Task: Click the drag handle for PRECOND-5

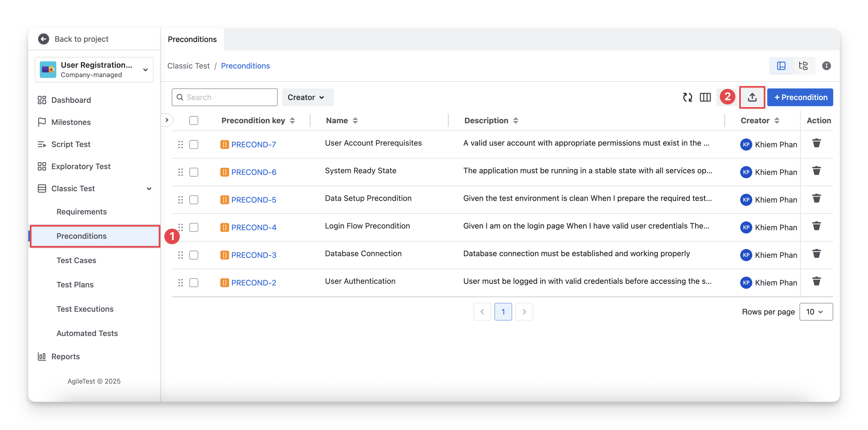Action: tap(180, 200)
